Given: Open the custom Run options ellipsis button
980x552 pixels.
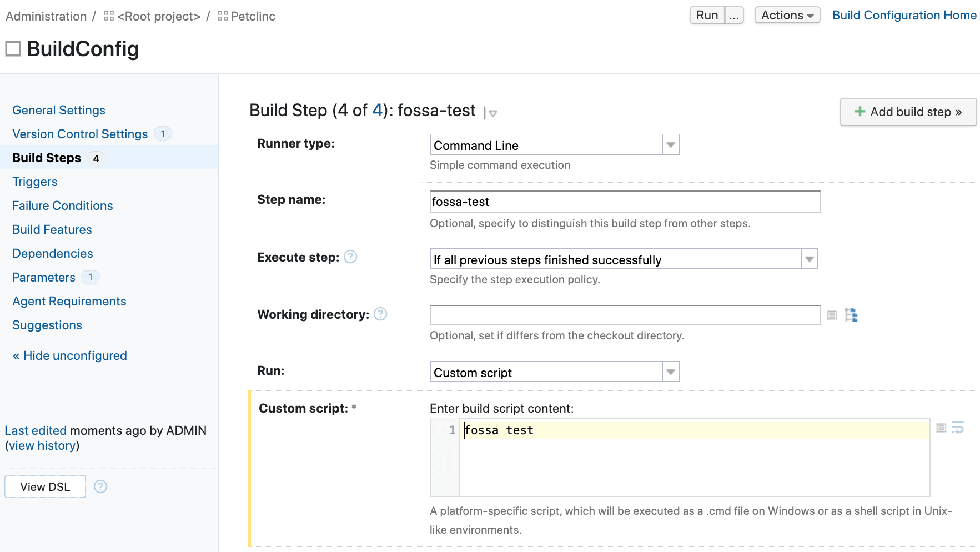Looking at the screenshot, I should [x=734, y=15].
